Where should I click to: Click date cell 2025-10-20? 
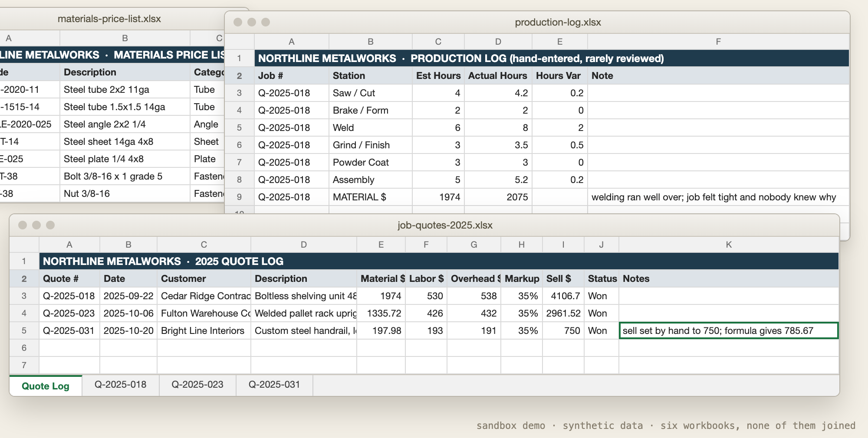[x=128, y=330]
